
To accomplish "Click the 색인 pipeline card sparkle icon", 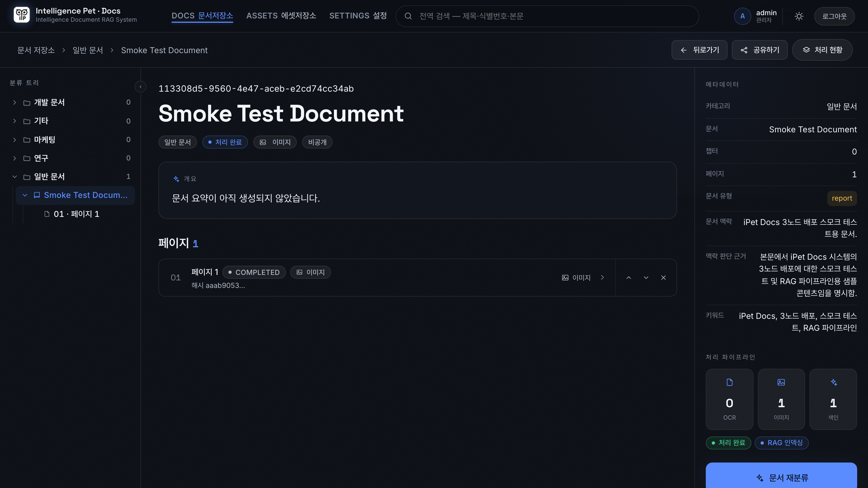I will (x=834, y=382).
